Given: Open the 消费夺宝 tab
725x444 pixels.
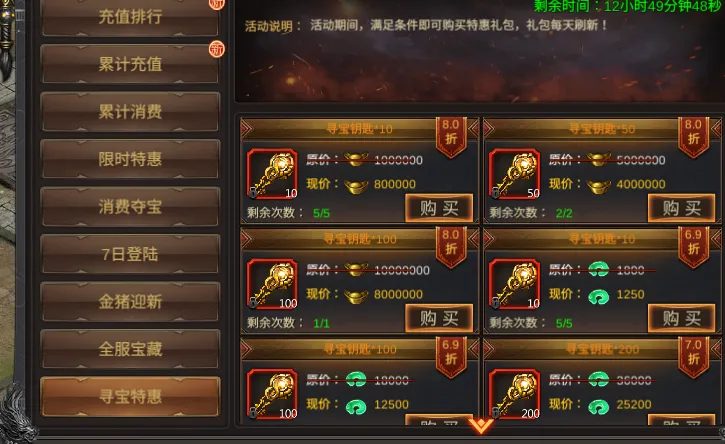Looking at the screenshot, I should pyautogui.click(x=130, y=206).
